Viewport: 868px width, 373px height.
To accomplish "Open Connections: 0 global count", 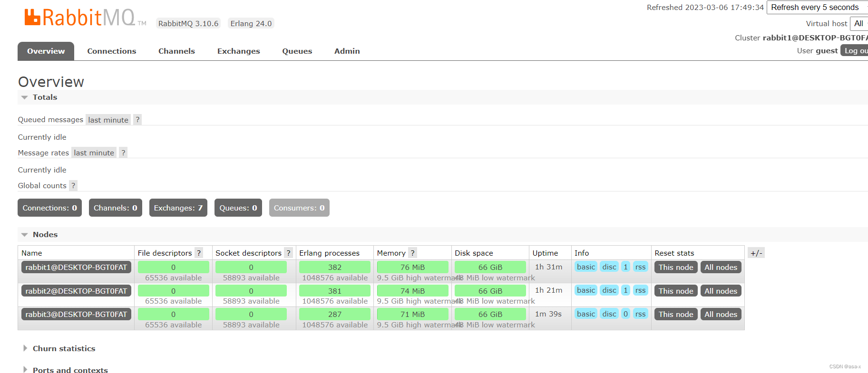I will [49, 208].
